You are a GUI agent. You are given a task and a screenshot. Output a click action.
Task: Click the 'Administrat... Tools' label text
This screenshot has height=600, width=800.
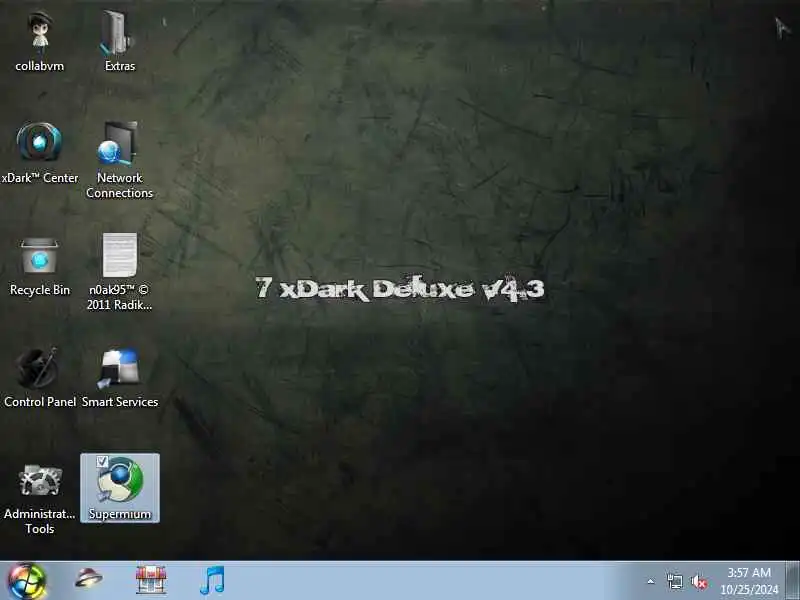point(40,521)
